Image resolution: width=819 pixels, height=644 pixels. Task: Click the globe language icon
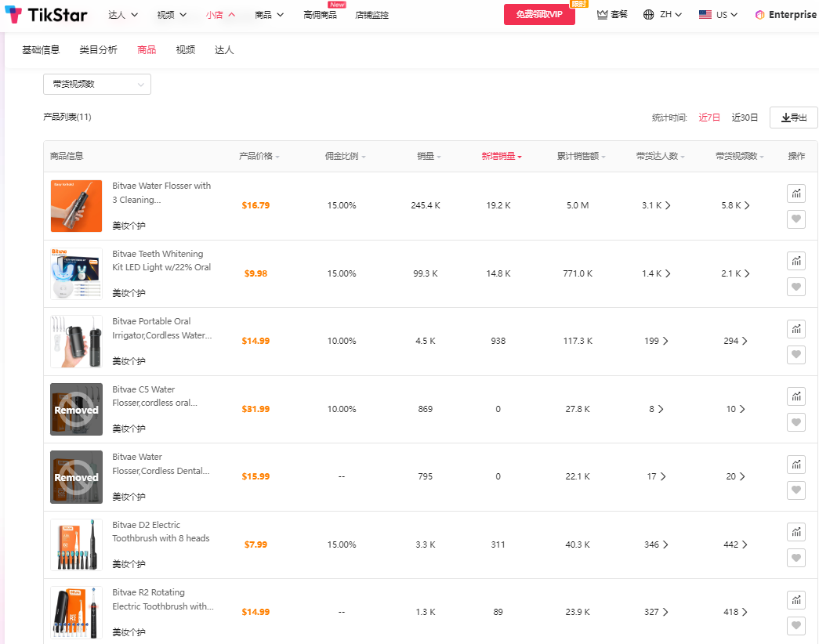point(647,14)
